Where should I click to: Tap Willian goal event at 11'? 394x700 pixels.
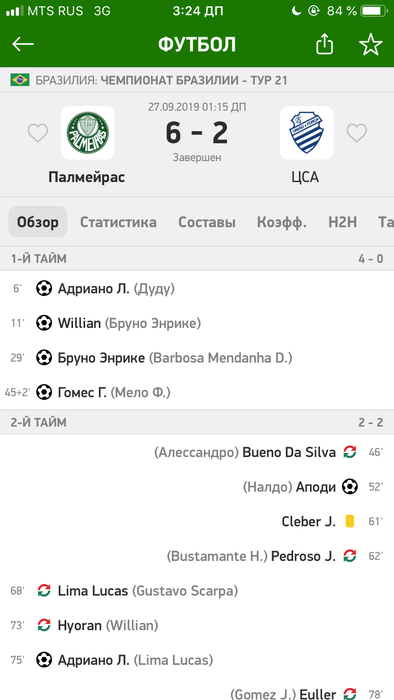click(x=197, y=323)
